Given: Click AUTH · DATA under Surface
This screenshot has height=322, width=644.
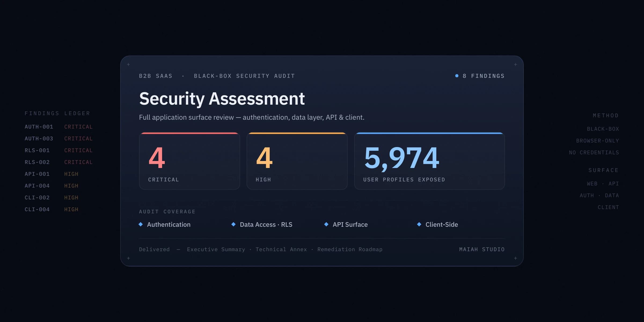Looking at the screenshot, I should (599, 195).
